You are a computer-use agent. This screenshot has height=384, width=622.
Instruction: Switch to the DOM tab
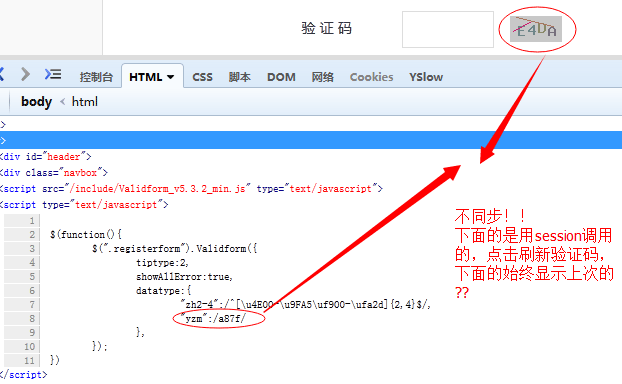pos(281,77)
